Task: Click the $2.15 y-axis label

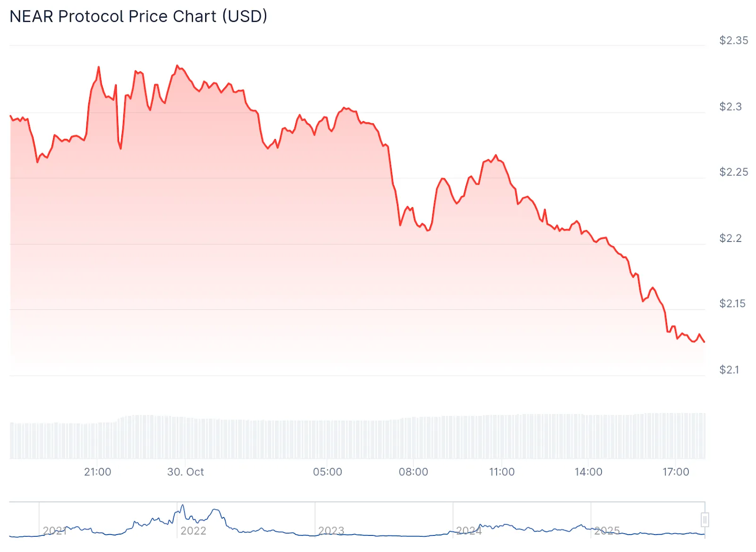Action: click(732, 303)
